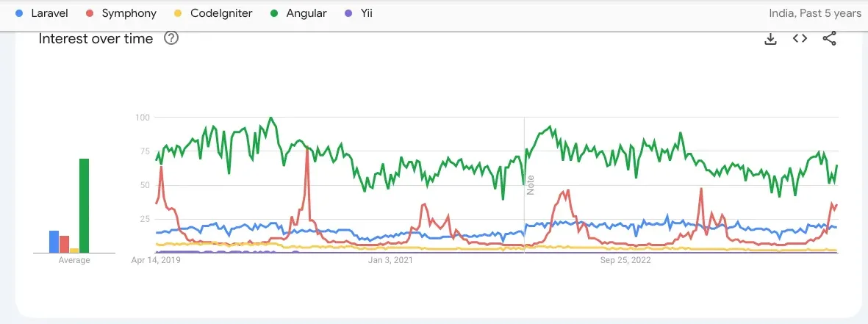Image resolution: width=868 pixels, height=324 pixels.
Task: Click the green Angular legend dot
Action: point(274,12)
